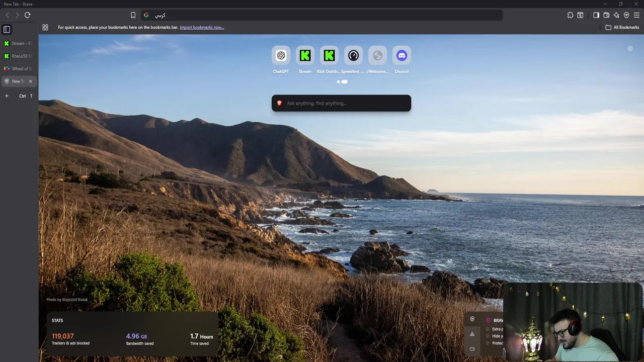This screenshot has height=362, width=644.
Task: Switch to the first top sites page dot
Action: (x=338, y=81)
